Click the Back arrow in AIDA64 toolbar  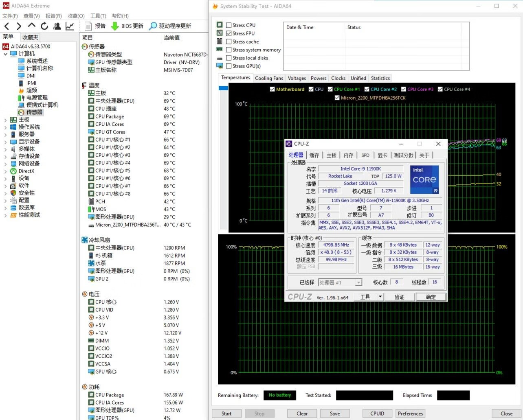coord(7,26)
